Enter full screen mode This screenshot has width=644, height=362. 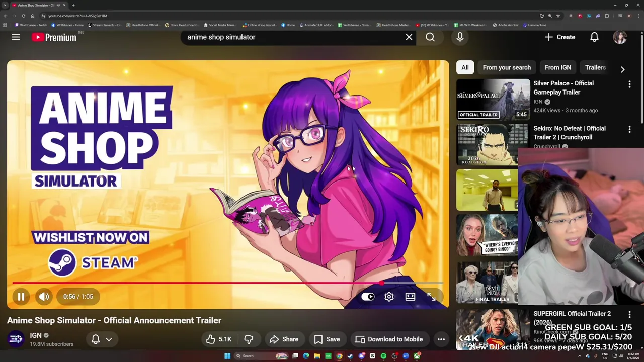point(431,297)
